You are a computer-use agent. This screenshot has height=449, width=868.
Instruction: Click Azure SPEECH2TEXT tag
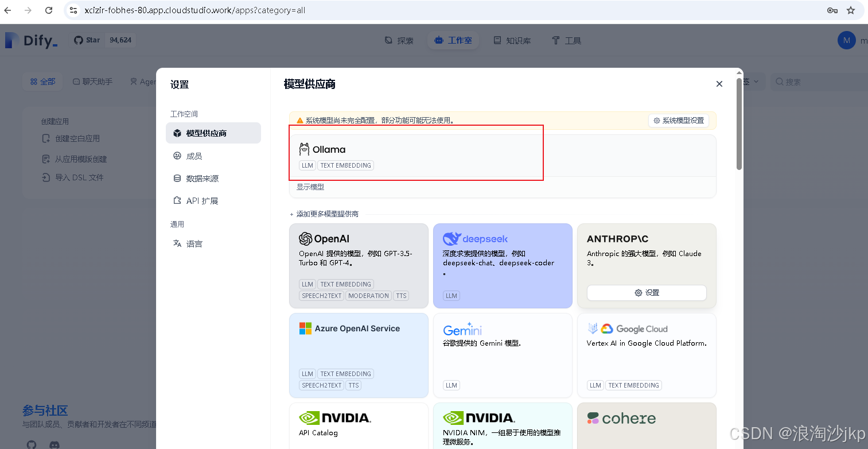click(321, 385)
